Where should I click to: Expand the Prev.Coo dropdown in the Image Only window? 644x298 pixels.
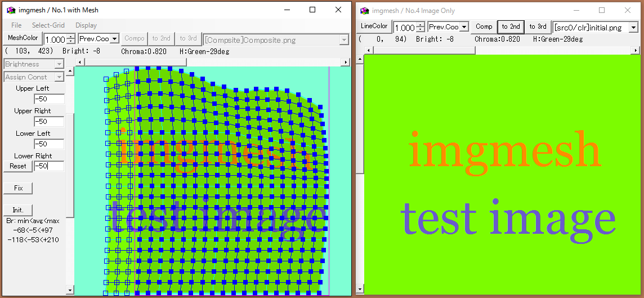pos(464,27)
